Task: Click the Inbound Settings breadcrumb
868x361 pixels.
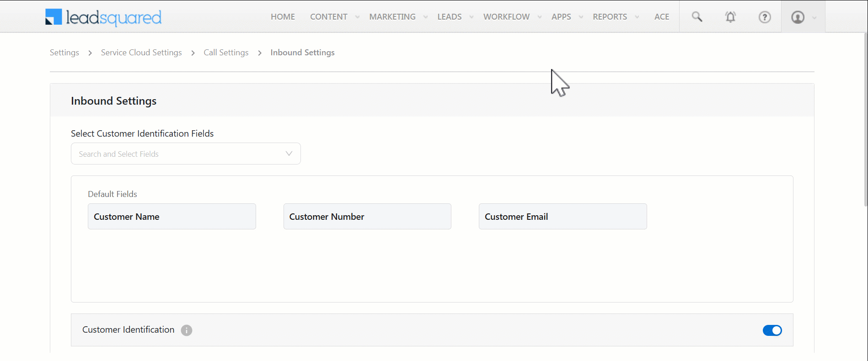Action: 302,53
